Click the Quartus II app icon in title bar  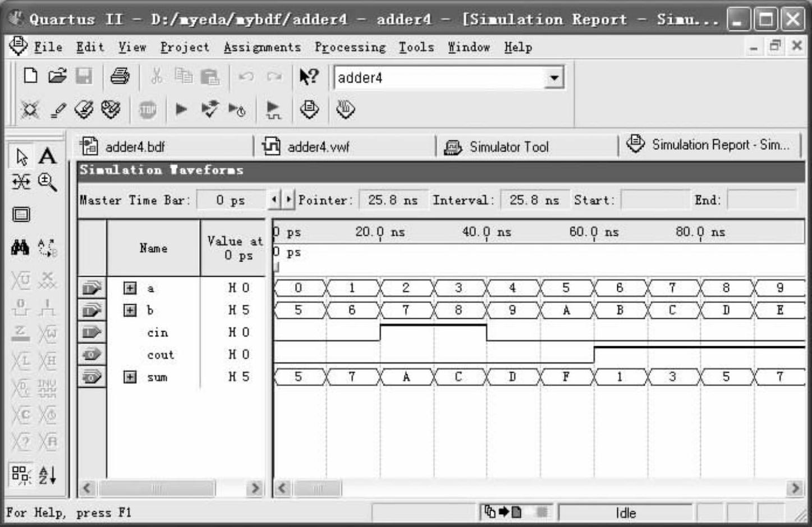(x=16, y=19)
